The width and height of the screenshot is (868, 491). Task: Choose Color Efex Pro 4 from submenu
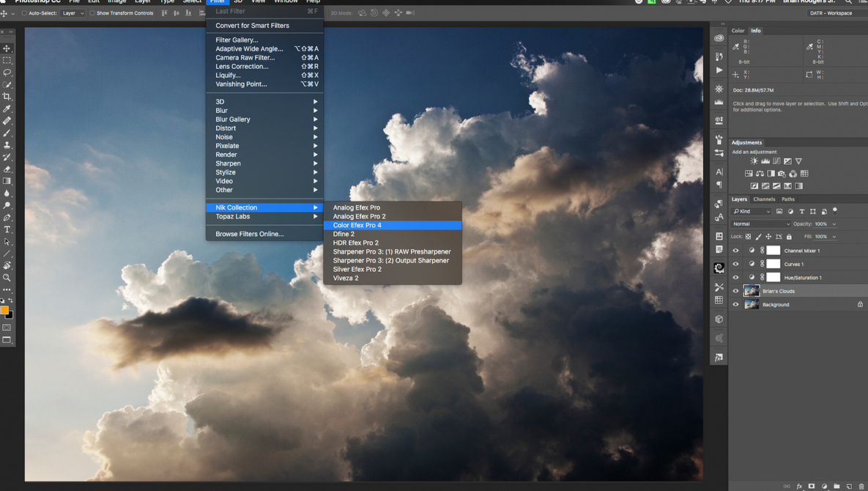coord(357,225)
